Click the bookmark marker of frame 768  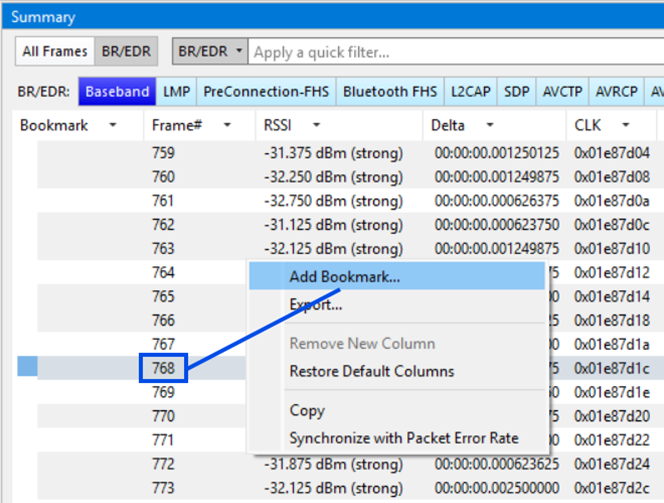[x=28, y=366]
